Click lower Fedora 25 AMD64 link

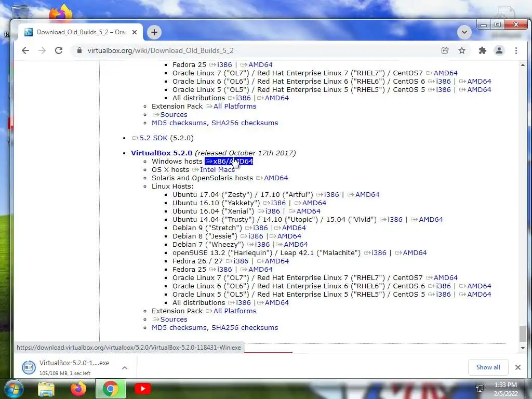257,270
